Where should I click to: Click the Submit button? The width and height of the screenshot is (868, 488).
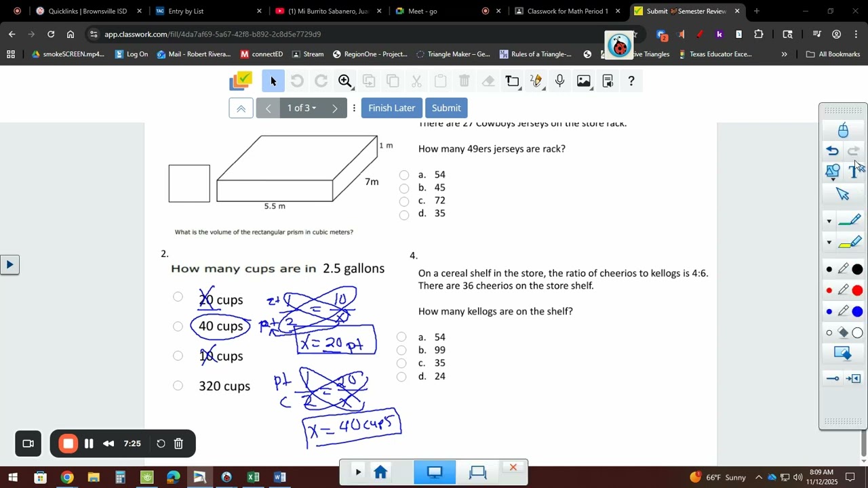(x=446, y=108)
